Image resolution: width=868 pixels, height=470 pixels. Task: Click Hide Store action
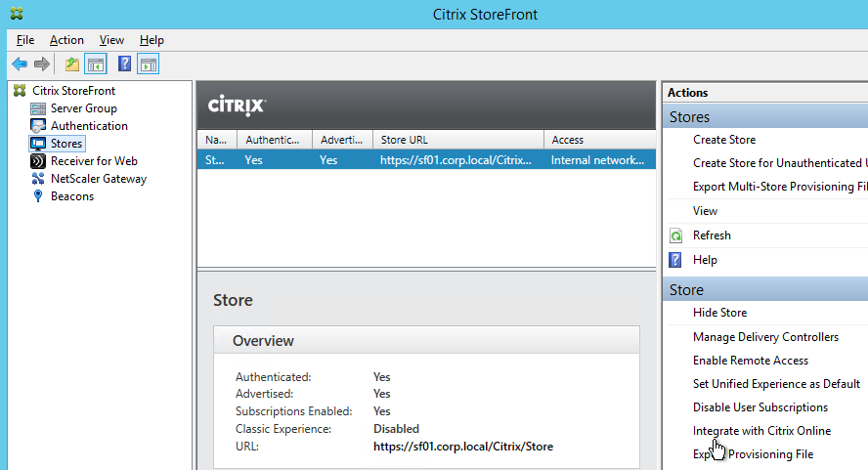pyautogui.click(x=719, y=313)
